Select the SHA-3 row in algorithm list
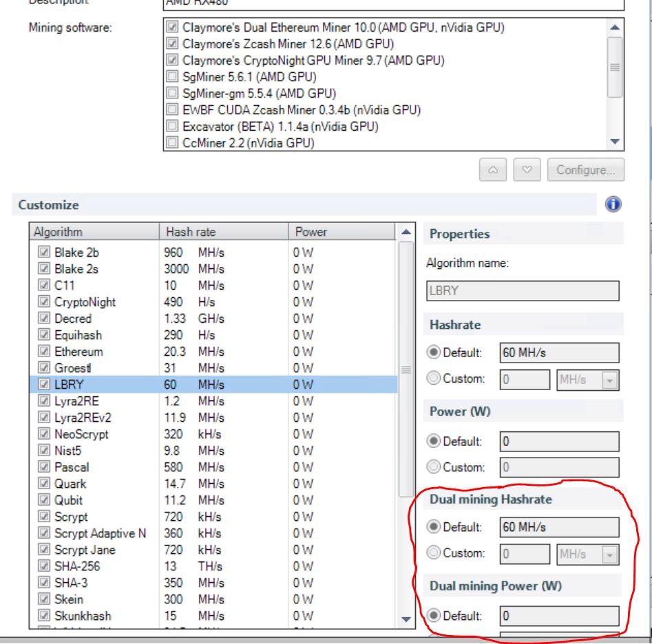 tap(213, 583)
